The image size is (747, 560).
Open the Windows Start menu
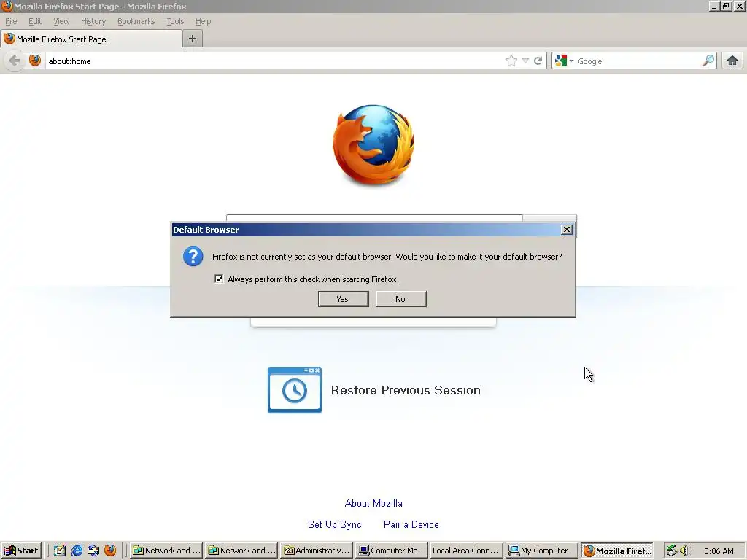pos(21,551)
